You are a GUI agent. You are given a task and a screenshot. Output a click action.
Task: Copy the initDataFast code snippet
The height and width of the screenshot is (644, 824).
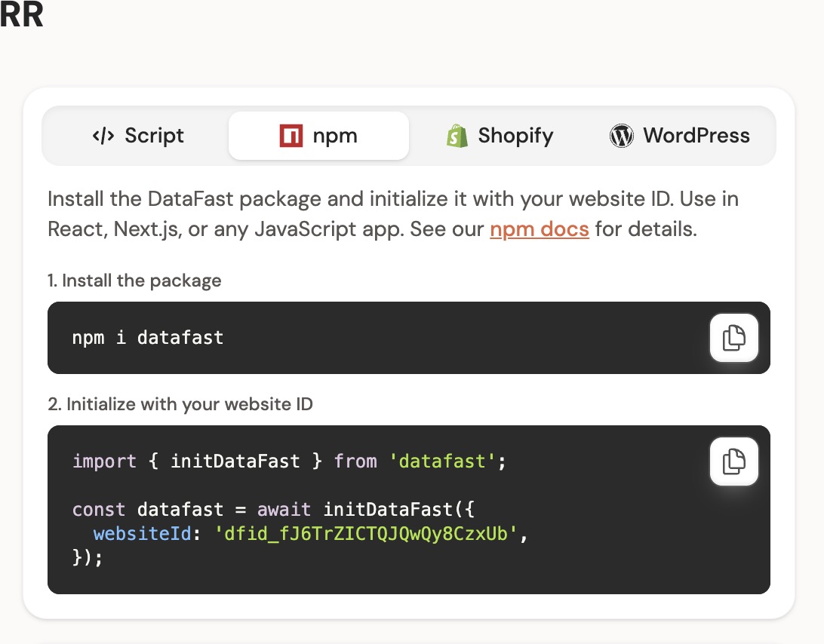click(x=733, y=462)
